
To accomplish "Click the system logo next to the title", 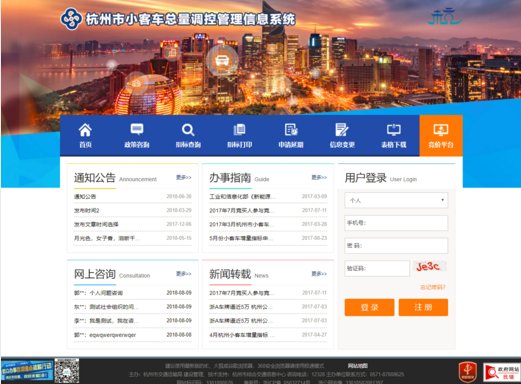I will 71,19.
